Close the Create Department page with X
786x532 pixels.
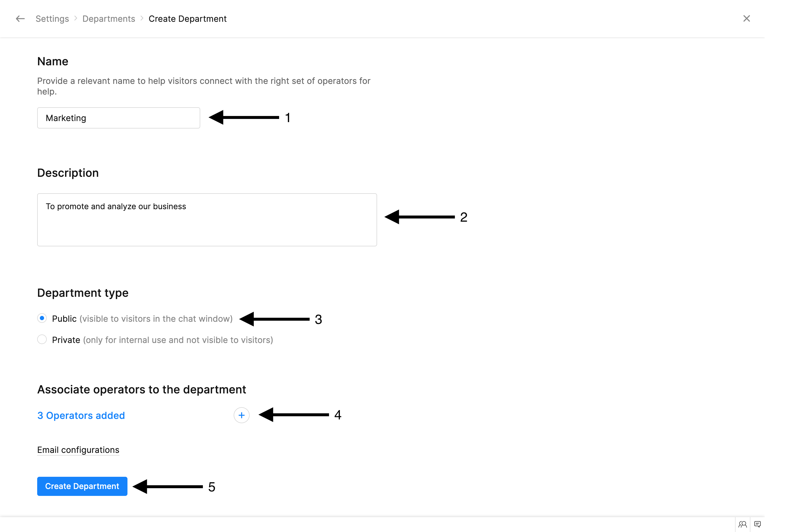(746, 19)
